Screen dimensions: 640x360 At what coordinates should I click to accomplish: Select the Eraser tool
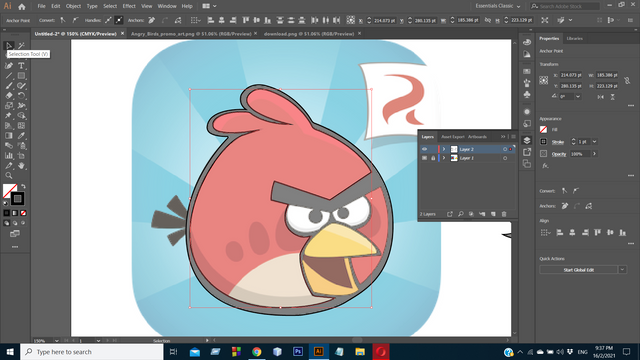[9, 96]
